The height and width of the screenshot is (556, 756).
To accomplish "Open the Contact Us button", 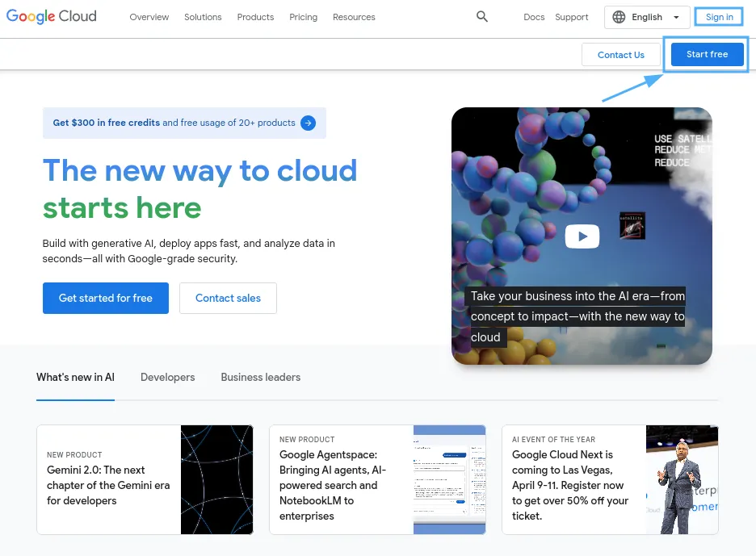I will pos(620,55).
